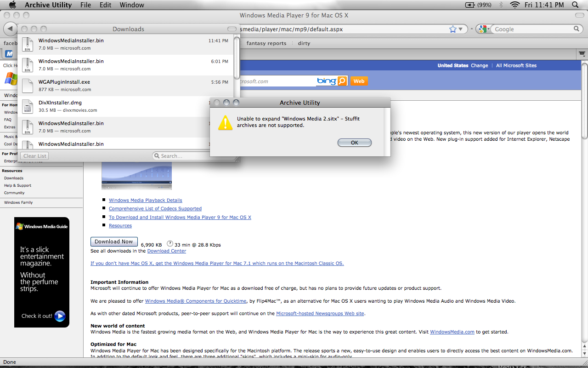Click Clear List in Downloads window

pyautogui.click(x=35, y=156)
